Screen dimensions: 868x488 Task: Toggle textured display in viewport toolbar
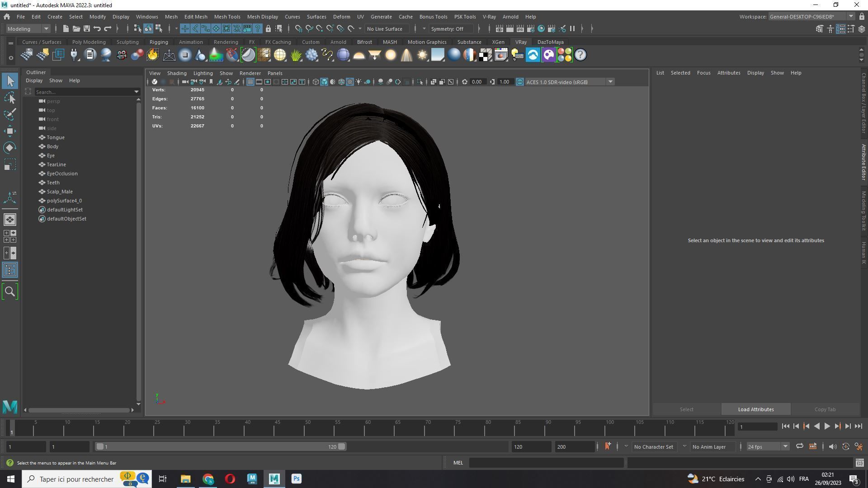pyautogui.click(x=350, y=82)
